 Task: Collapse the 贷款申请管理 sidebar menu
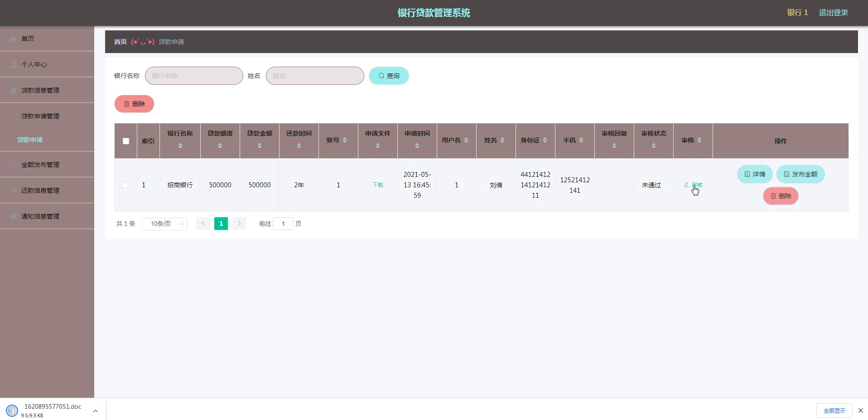[x=47, y=116]
